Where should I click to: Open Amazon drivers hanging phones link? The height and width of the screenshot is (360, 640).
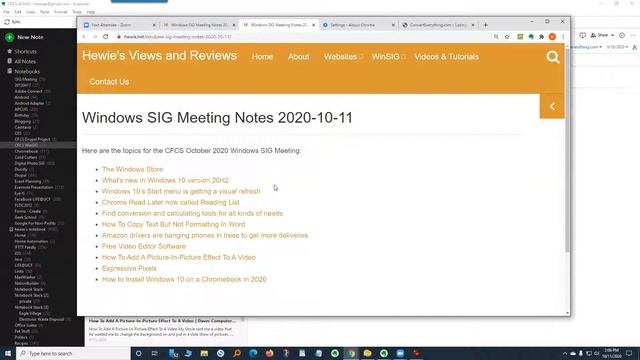(205, 235)
